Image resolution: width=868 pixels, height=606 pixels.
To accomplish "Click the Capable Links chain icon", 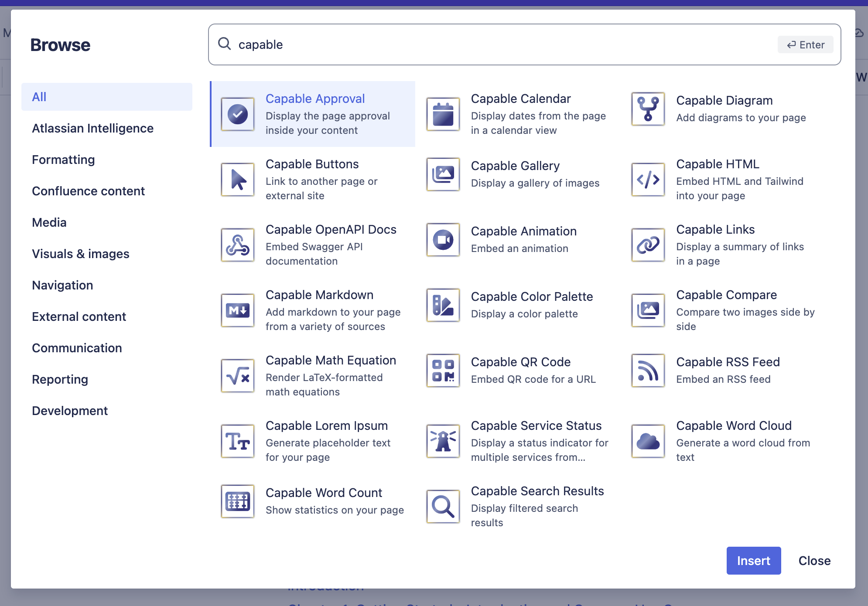I will pyautogui.click(x=648, y=245).
